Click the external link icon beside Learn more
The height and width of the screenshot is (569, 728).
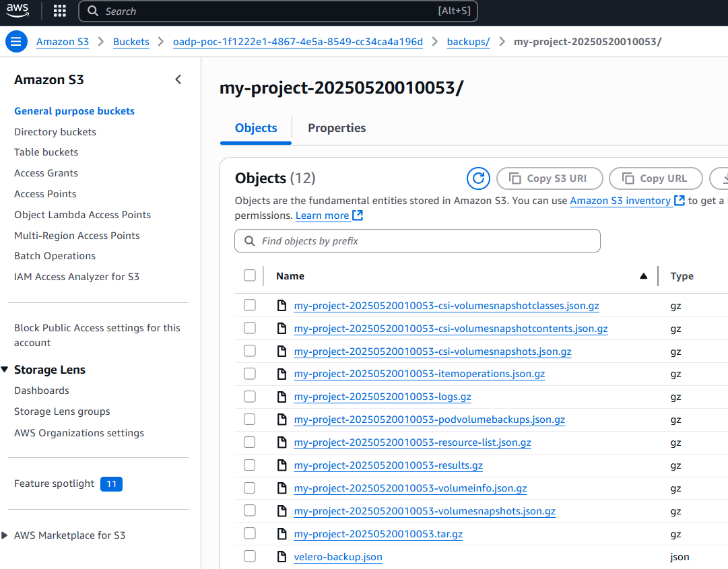click(358, 215)
